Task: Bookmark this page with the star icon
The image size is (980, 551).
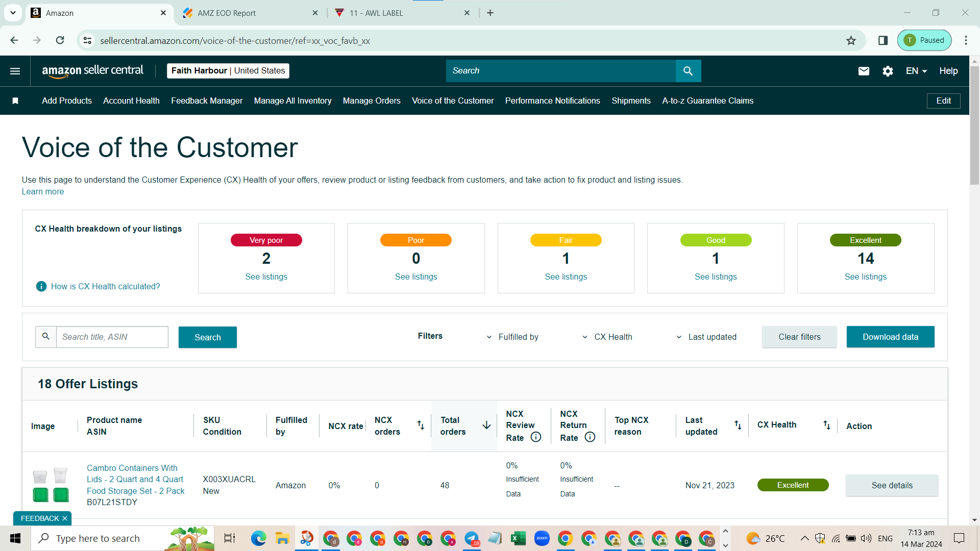Action: point(851,40)
